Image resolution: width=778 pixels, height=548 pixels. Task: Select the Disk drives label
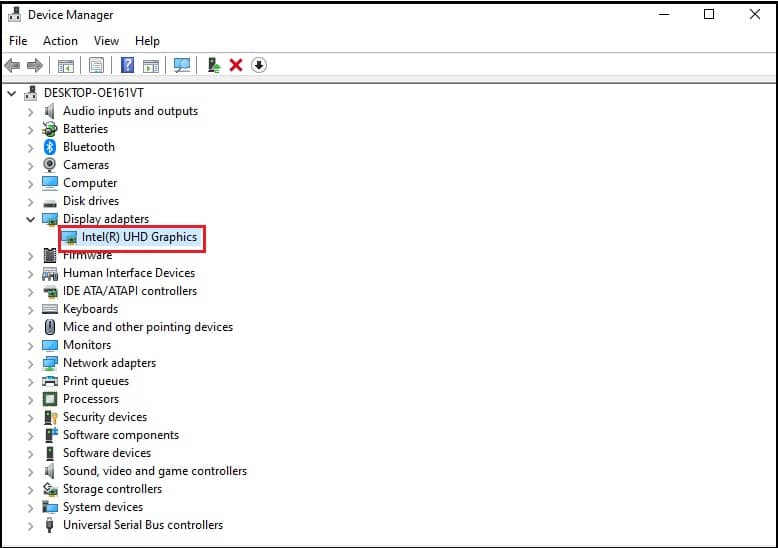point(91,201)
